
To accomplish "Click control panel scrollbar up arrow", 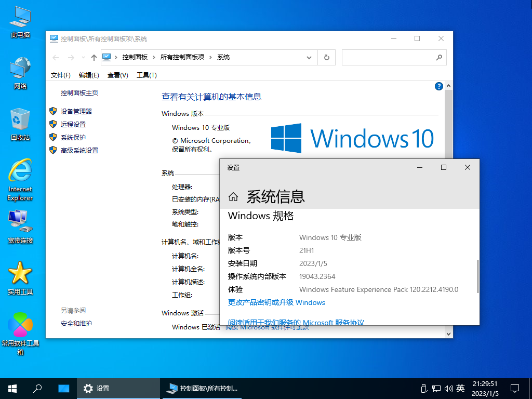I will click(448, 86).
